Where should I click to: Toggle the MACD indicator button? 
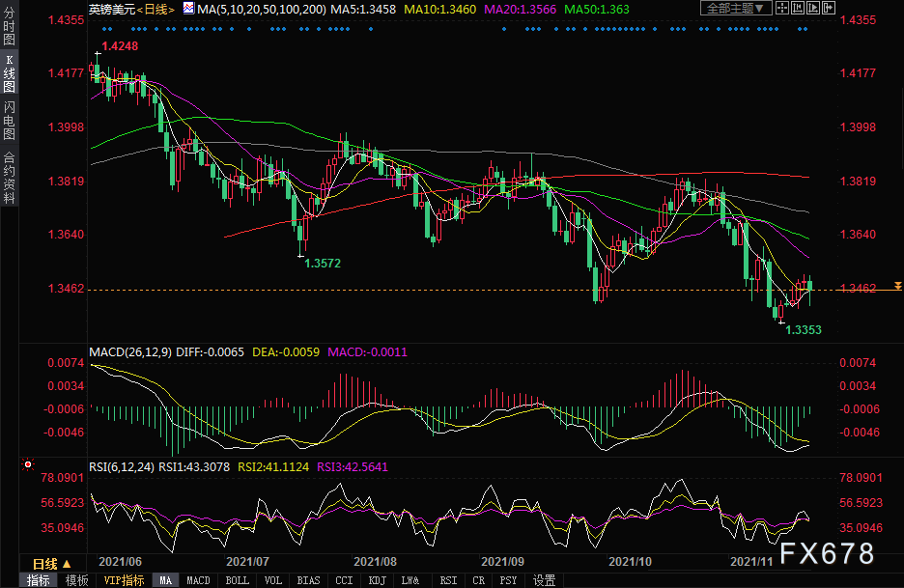pyautogui.click(x=198, y=580)
